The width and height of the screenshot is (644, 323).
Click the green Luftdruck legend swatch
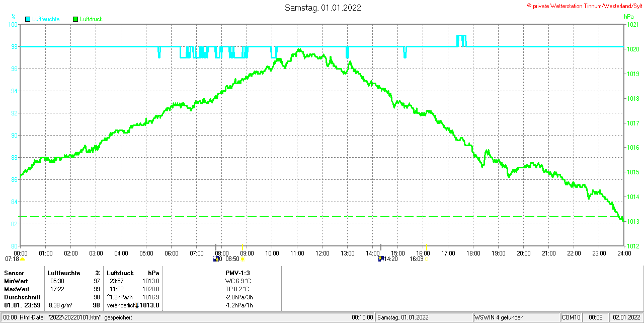75,19
